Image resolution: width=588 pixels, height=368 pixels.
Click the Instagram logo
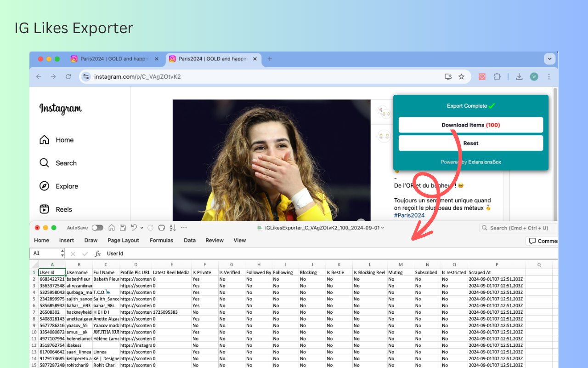coord(60,109)
